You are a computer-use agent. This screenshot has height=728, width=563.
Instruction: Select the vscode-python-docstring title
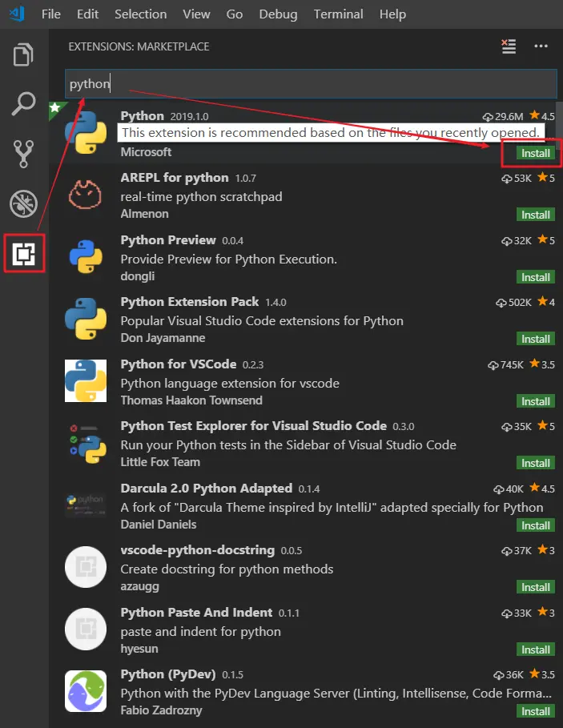[198, 550]
